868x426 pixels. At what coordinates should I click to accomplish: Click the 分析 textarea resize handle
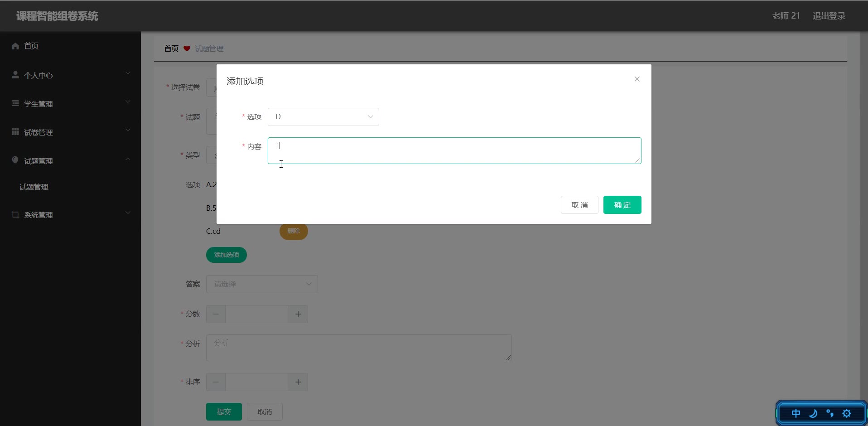pyautogui.click(x=508, y=358)
